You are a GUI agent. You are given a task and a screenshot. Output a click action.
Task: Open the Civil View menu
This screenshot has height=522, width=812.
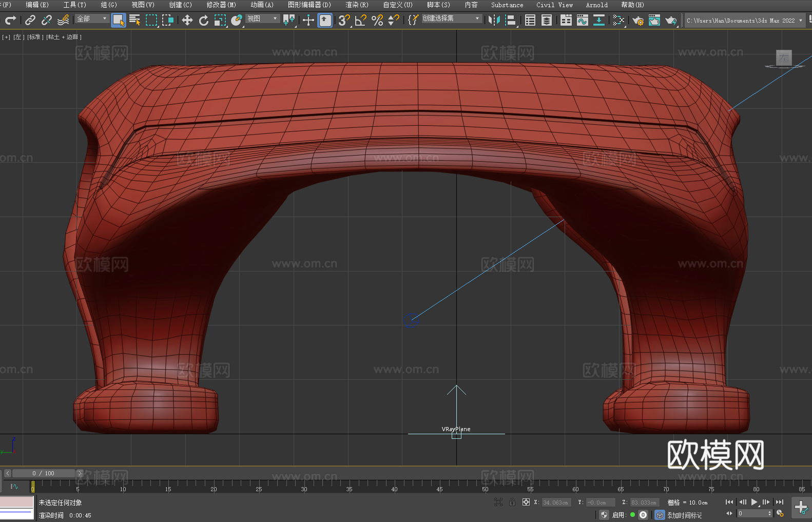point(554,5)
